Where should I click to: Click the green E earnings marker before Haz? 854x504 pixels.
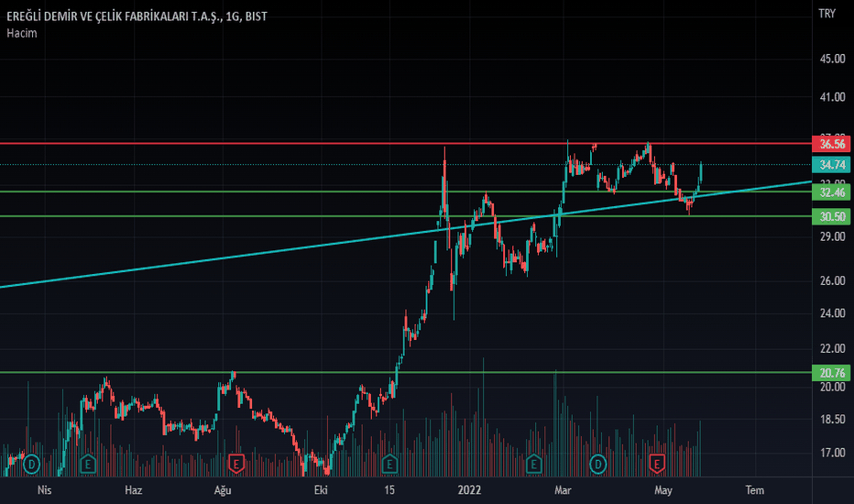pyautogui.click(x=88, y=465)
